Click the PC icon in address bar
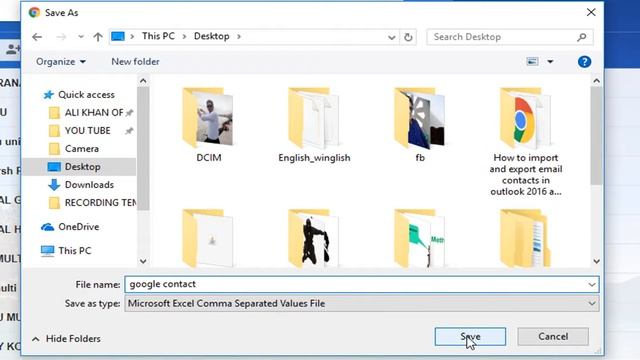This screenshot has width=640, height=360. coord(118,36)
